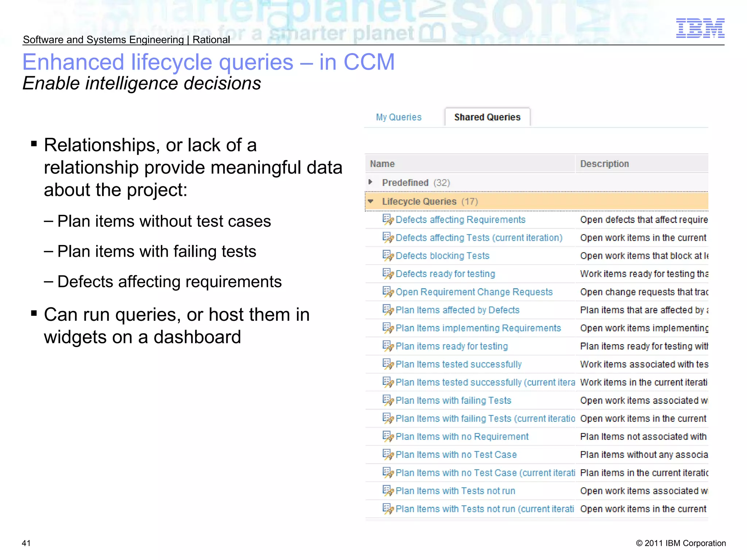The height and width of the screenshot is (560, 747).
Task: Click the icon beside Defects blocking Tests
Action: tap(388, 256)
